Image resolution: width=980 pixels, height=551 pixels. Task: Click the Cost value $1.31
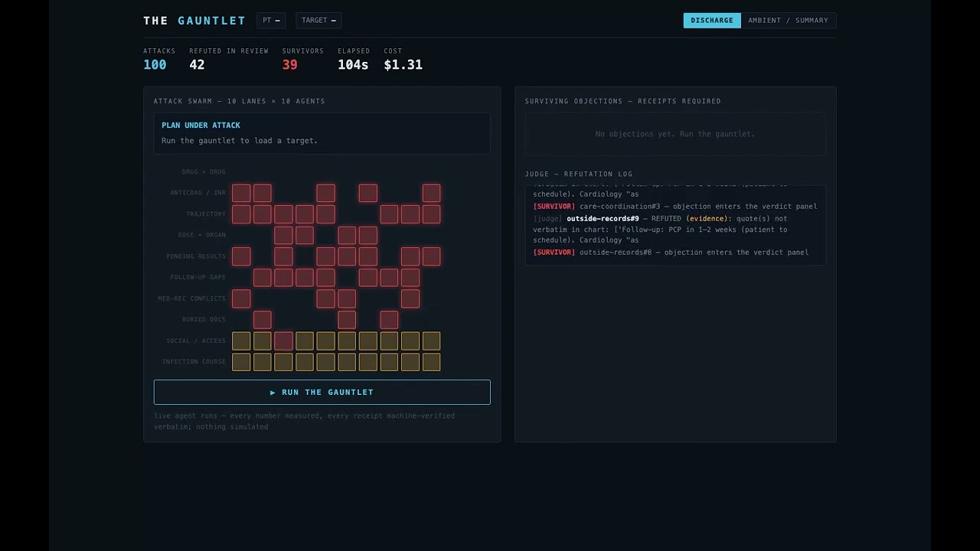coord(403,65)
